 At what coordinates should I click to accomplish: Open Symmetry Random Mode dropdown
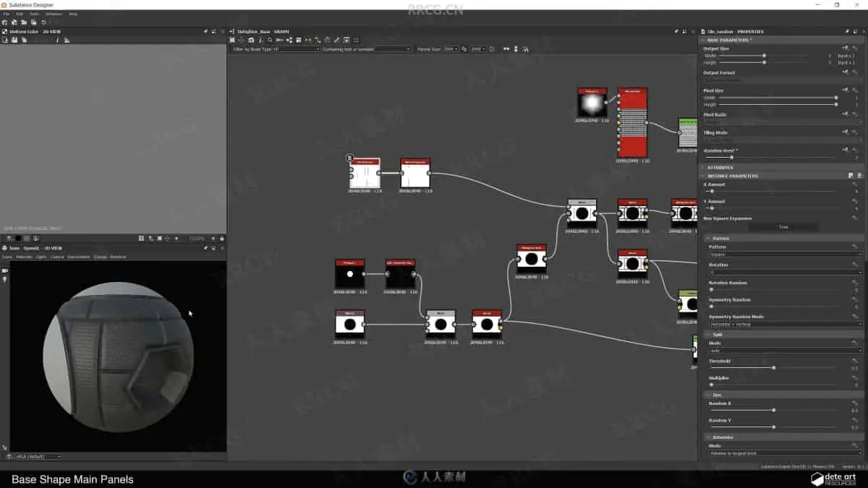click(786, 325)
